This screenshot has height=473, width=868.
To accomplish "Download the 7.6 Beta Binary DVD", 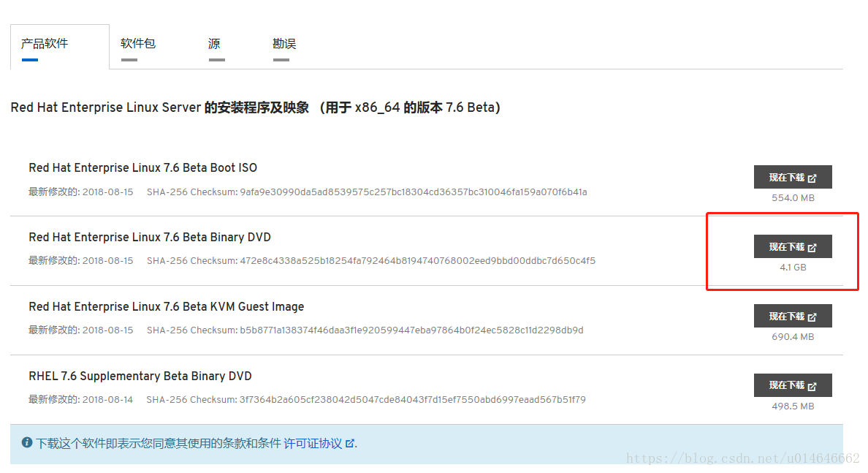I will point(793,246).
